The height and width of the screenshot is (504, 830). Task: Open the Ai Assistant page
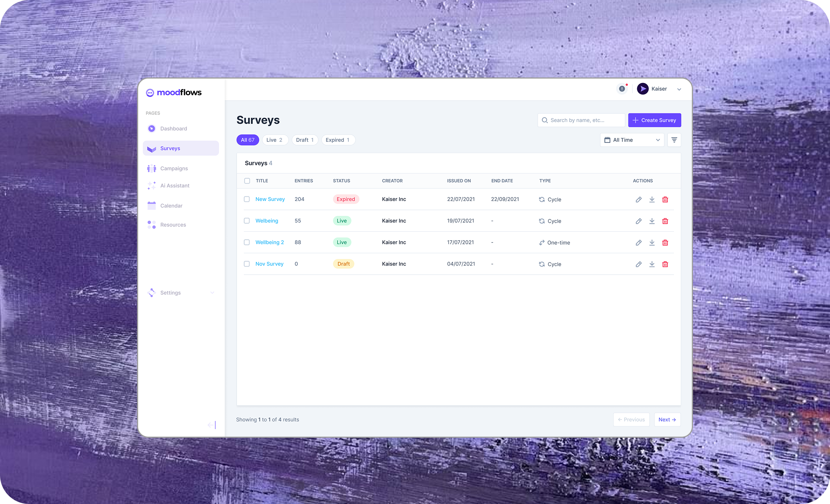pos(174,186)
